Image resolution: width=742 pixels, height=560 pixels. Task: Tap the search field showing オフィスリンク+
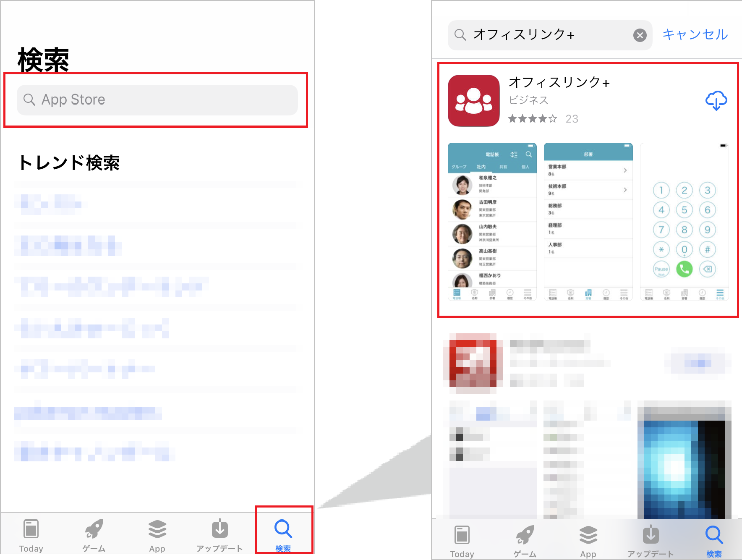point(546,35)
